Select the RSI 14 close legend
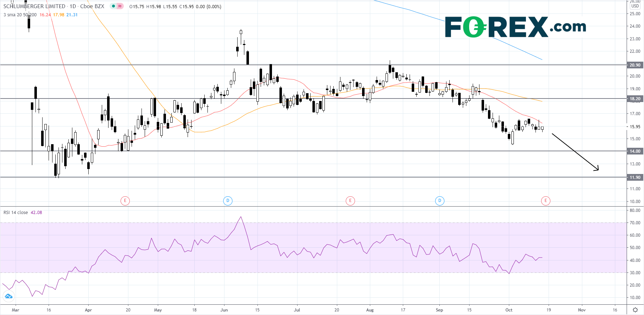The image size is (644, 315). point(16,213)
